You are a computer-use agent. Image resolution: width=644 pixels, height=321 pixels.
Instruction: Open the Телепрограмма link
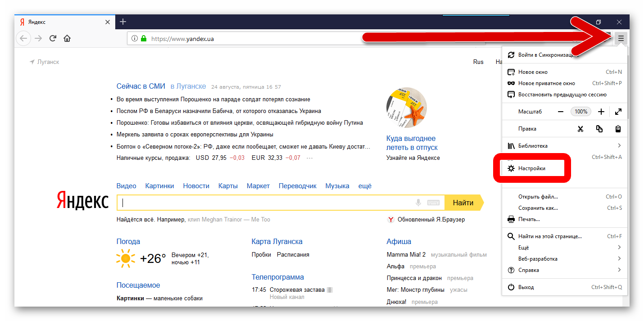coord(278,277)
